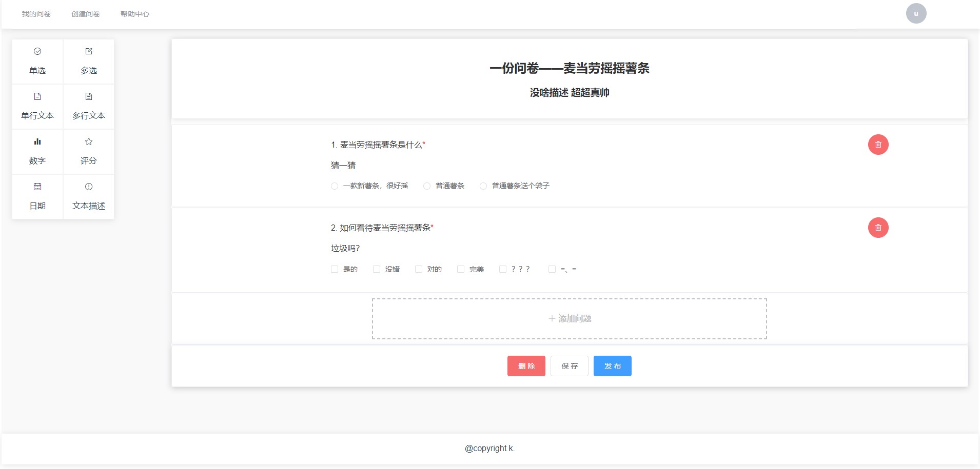
Task: Add a 日期 date question
Action: pyautogui.click(x=37, y=197)
